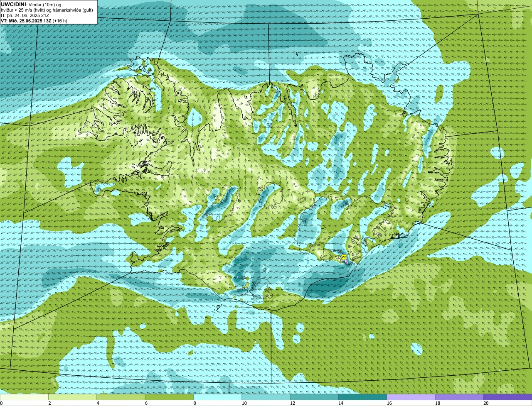Screen dimensions: 532x406
Task: Pick the 10–12 m/s legend color segment
Action: 266,397
